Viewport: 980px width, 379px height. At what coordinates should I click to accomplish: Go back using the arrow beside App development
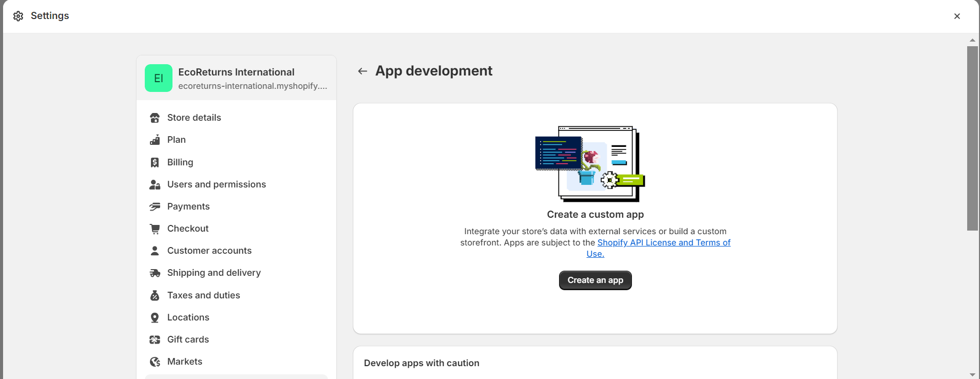click(362, 71)
